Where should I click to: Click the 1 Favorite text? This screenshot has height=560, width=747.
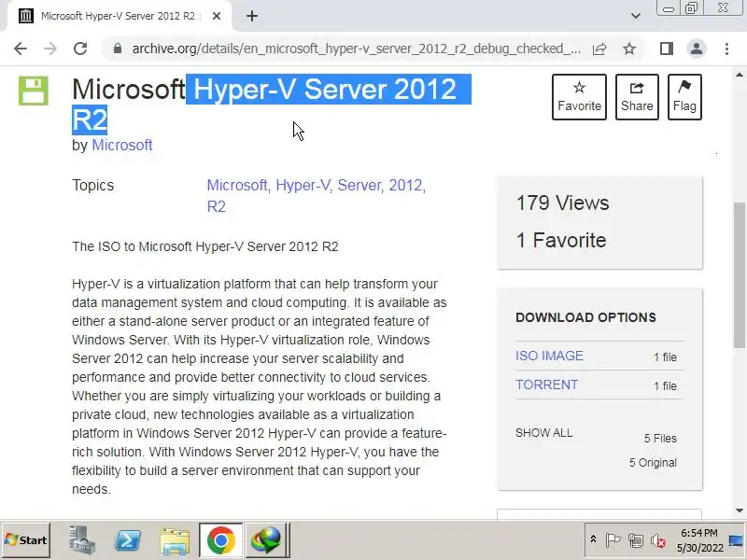(x=561, y=240)
